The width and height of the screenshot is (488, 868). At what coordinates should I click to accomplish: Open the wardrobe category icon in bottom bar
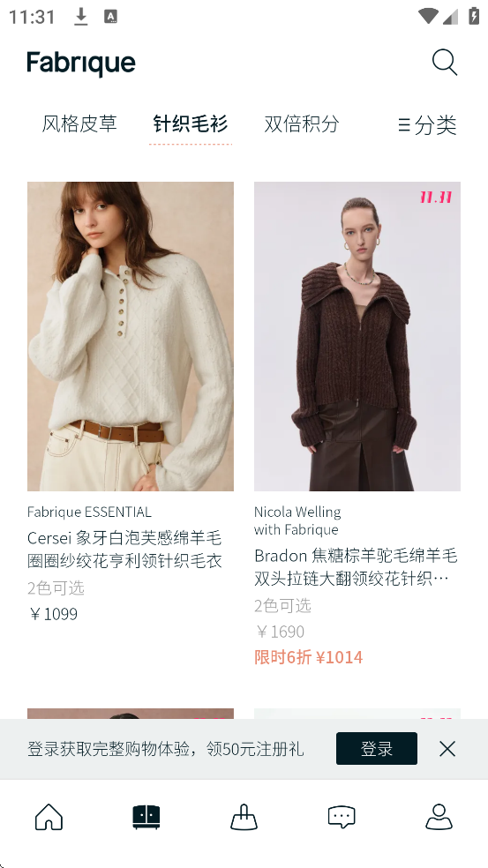tap(146, 817)
